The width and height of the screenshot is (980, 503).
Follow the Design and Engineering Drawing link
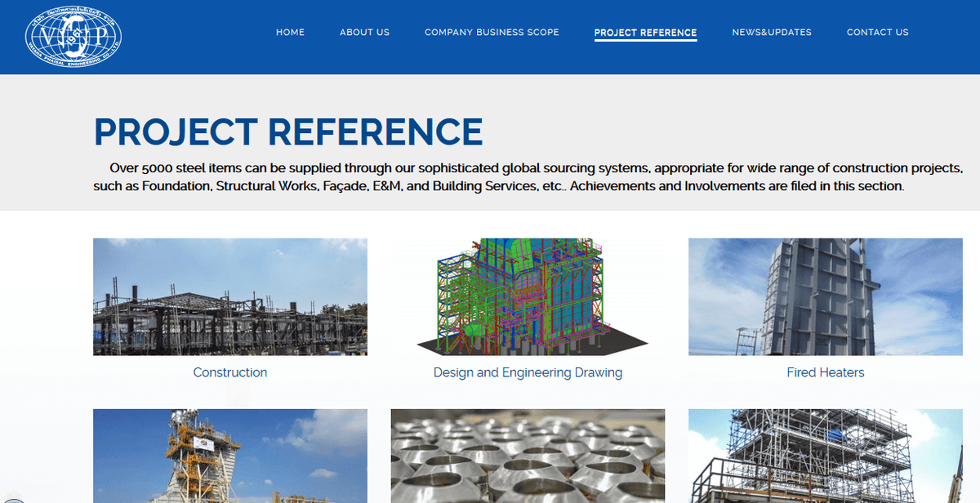[x=528, y=372]
